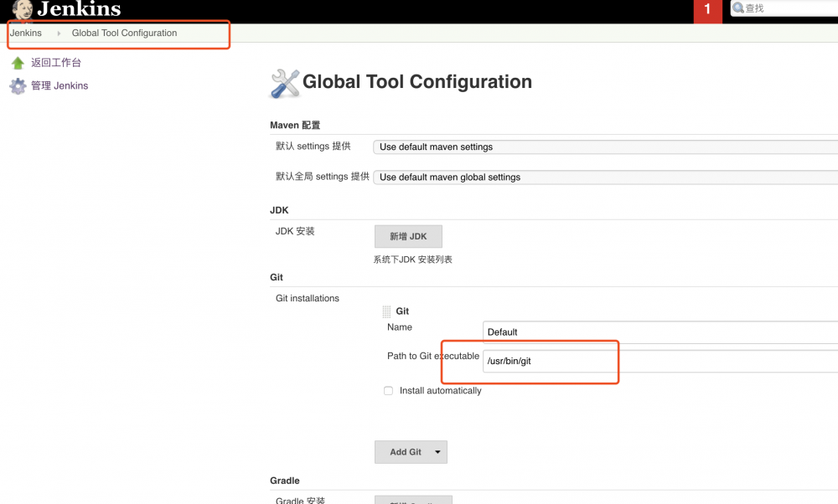Toggle the Install automatically checkbox
838x504 pixels.
coord(389,391)
